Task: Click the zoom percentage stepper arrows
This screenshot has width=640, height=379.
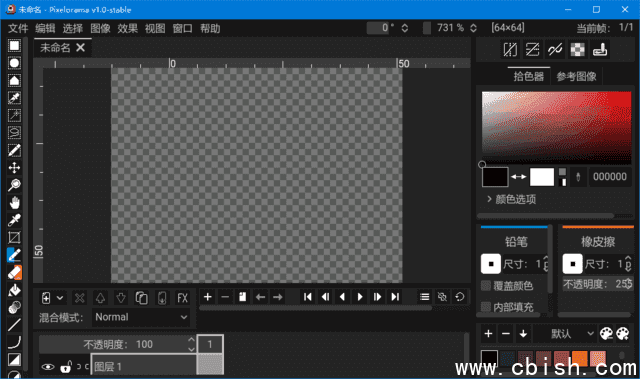Action: tap(473, 28)
